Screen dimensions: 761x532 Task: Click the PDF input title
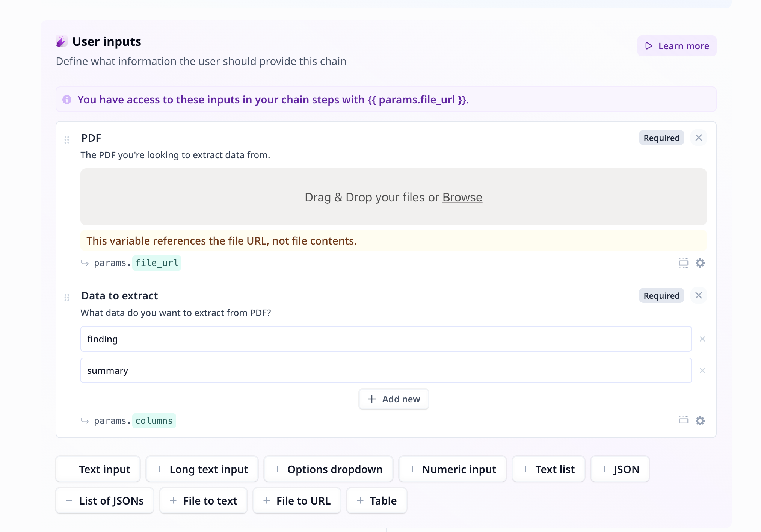[x=91, y=138]
